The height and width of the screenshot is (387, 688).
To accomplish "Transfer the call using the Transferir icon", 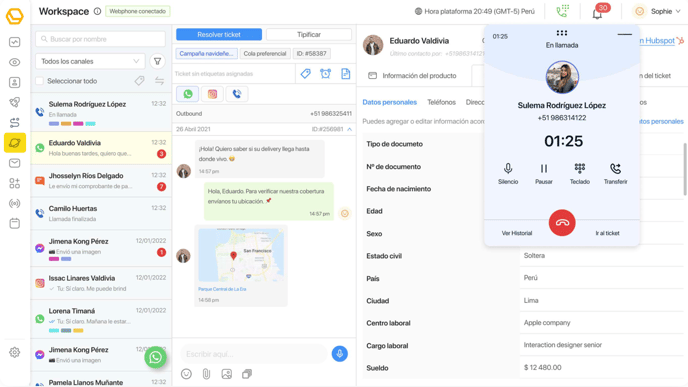I will click(615, 168).
